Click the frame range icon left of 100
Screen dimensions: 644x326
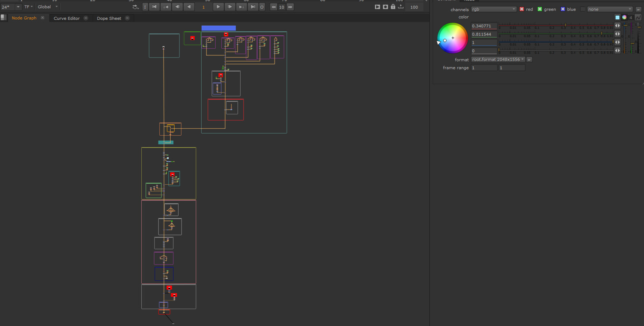(x=401, y=6)
